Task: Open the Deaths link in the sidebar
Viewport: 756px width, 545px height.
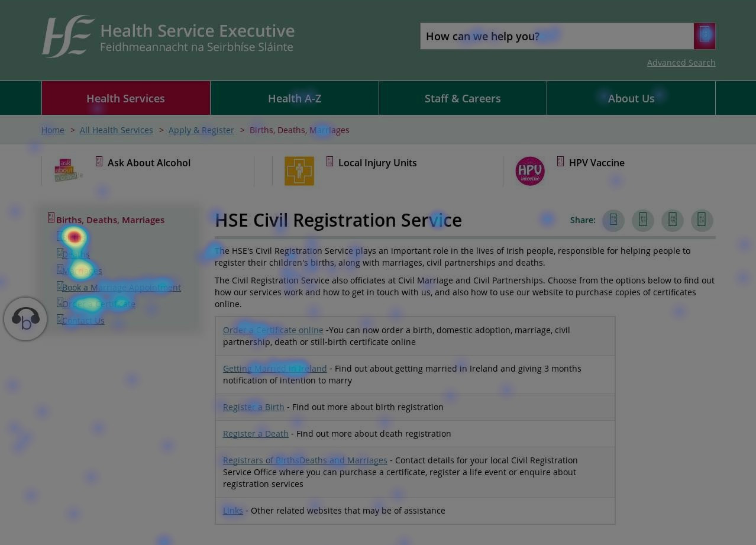Action: [x=76, y=254]
